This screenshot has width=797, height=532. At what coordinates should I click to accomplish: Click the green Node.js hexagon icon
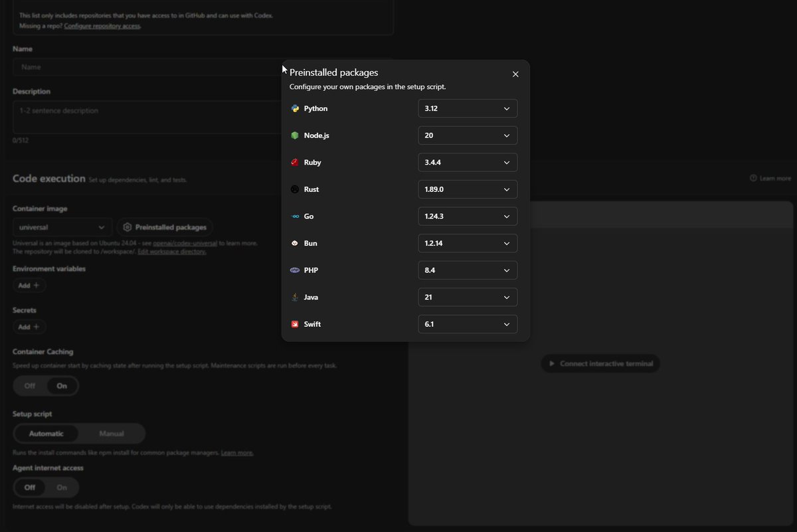pos(295,135)
